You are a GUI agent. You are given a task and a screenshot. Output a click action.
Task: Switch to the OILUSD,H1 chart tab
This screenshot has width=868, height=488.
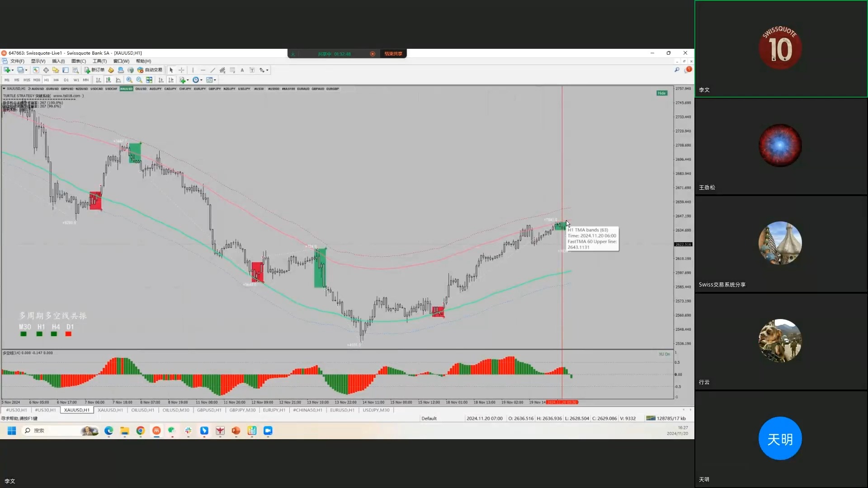pos(142,410)
